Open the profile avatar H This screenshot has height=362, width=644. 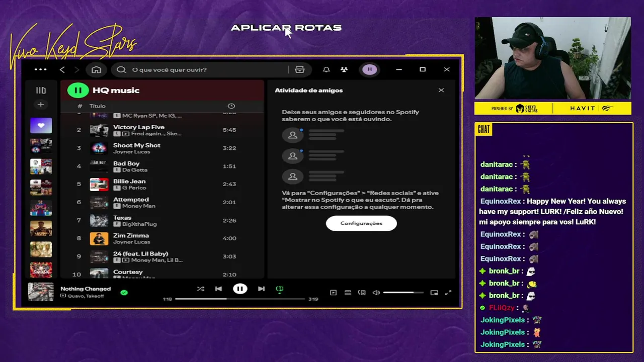tap(370, 69)
